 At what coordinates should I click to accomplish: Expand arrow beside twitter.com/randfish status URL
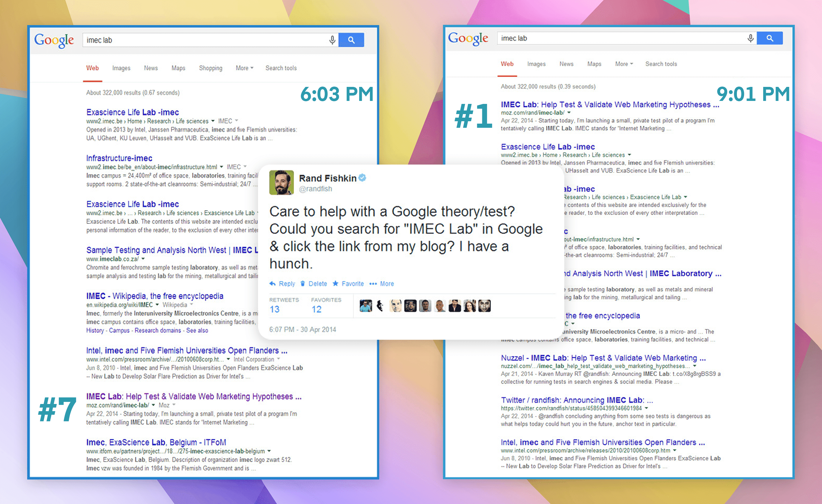point(646,408)
